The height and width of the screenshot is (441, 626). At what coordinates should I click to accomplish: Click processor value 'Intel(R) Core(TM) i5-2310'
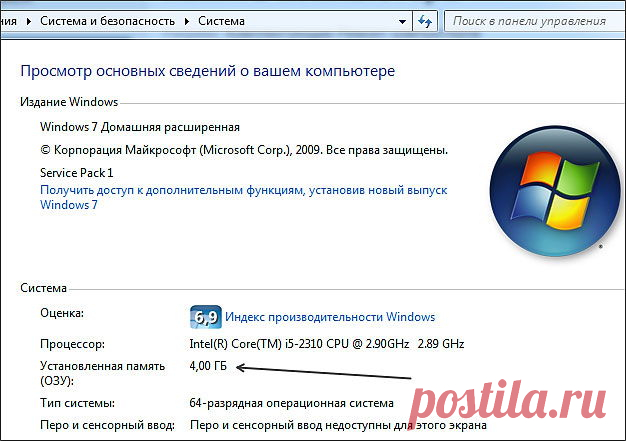tap(327, 344)
